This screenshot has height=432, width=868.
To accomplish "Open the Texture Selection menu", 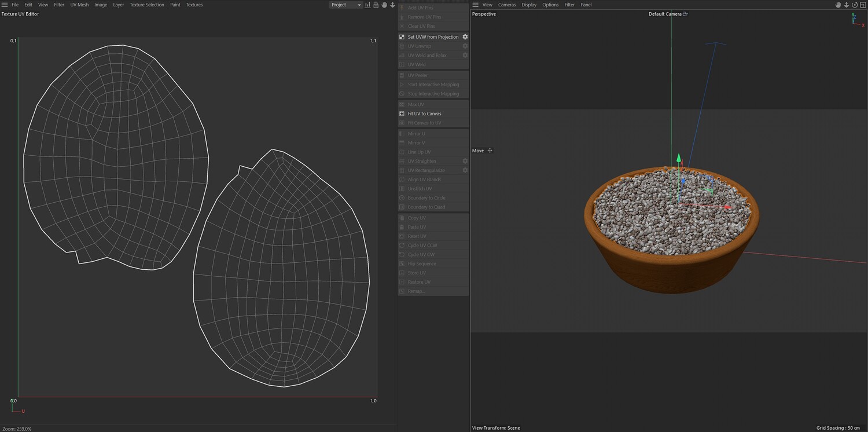I will (146, 5).
